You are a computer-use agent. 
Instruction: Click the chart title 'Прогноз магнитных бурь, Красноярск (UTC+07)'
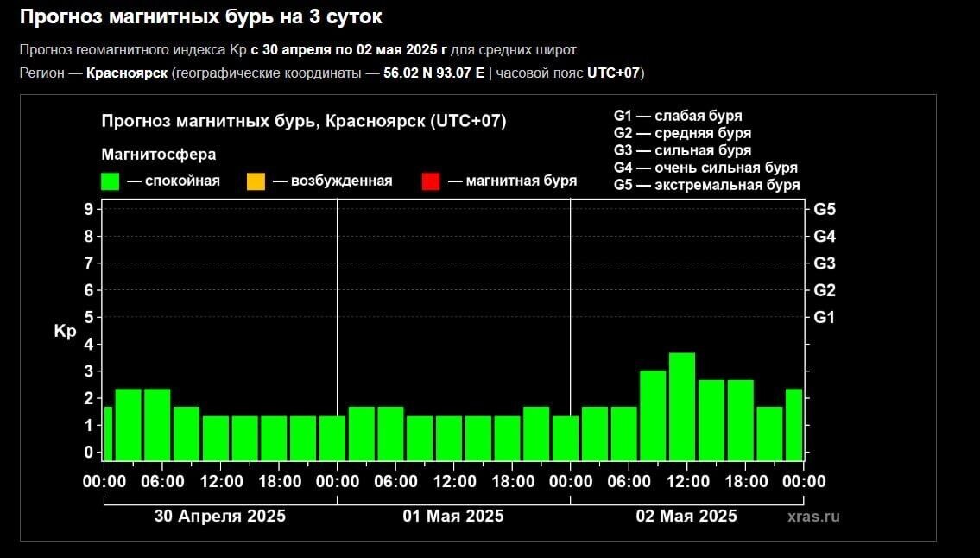coord(304,121)
